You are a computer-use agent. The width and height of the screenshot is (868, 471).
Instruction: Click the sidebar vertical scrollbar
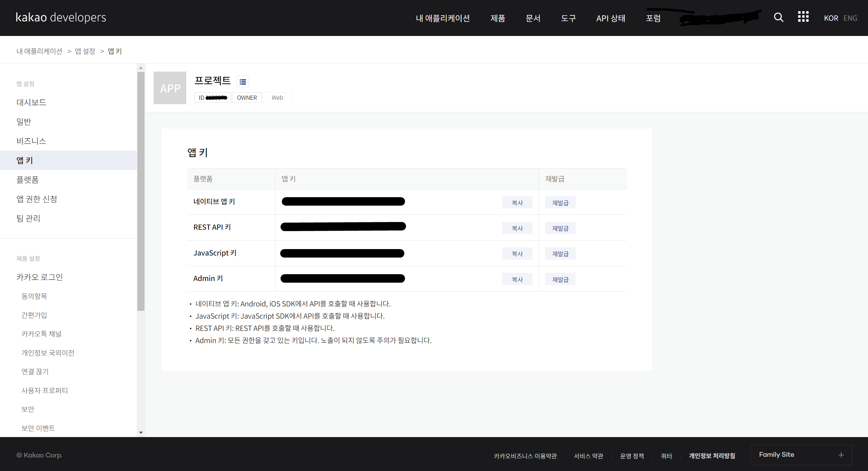click(141, 190)
